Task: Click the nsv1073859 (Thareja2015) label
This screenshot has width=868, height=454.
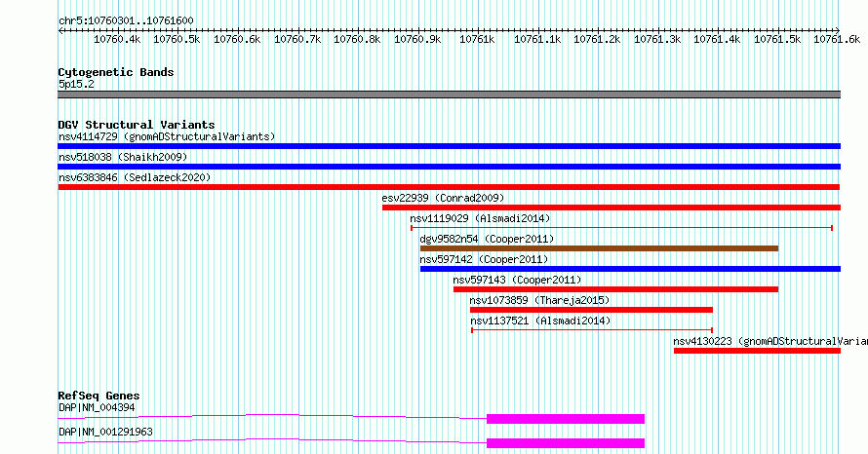Action: point(539,300)
